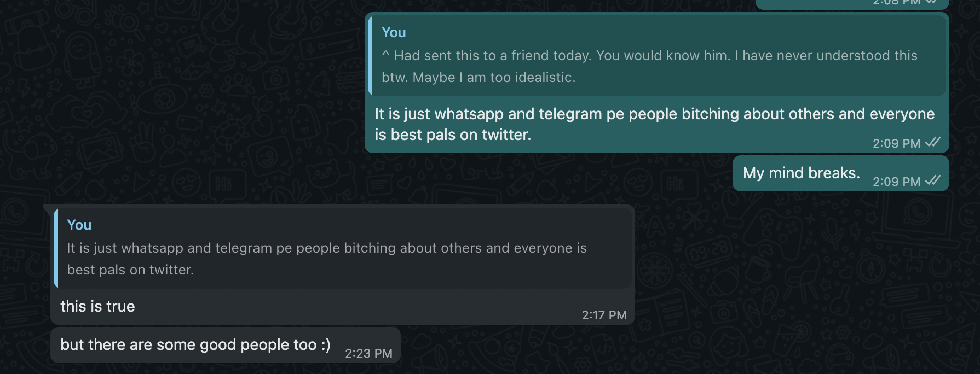
Task: Click the "You" sender name in the outgoing quote
Action: coord(394,32)
